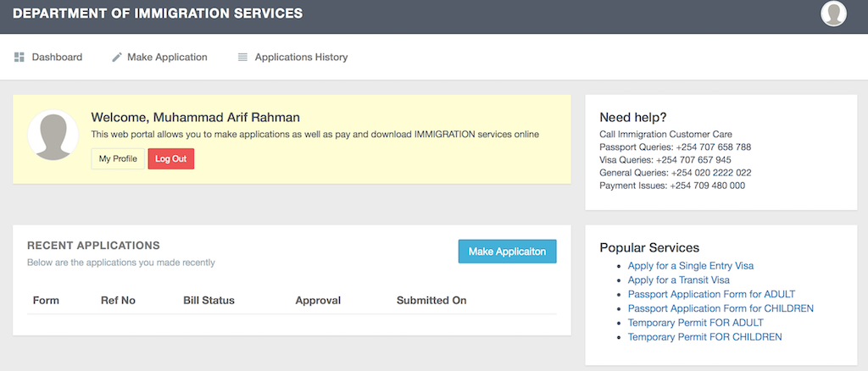Click the Make Application pencil icon
This screenshot has width=868, height=371.
tap(117, 58)
